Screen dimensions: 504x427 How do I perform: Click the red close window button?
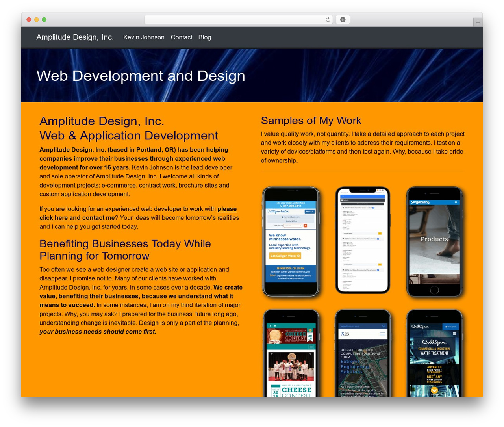coord(29,20)
